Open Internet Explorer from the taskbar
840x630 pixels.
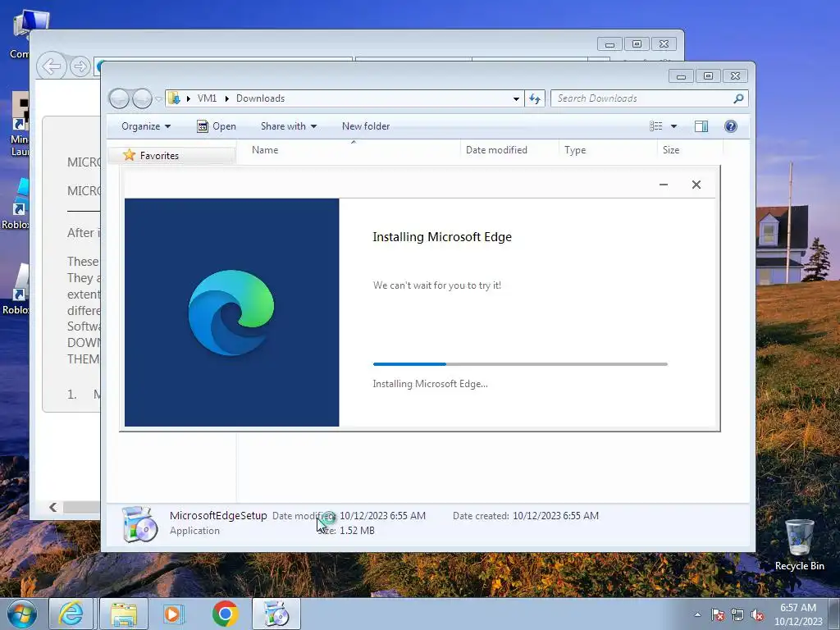click(71, 614)
